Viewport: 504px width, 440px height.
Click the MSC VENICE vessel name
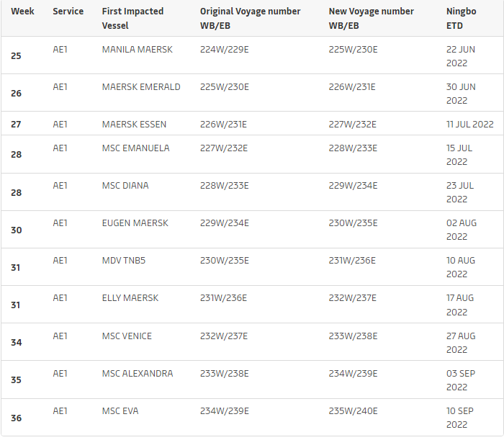(127, 336)
